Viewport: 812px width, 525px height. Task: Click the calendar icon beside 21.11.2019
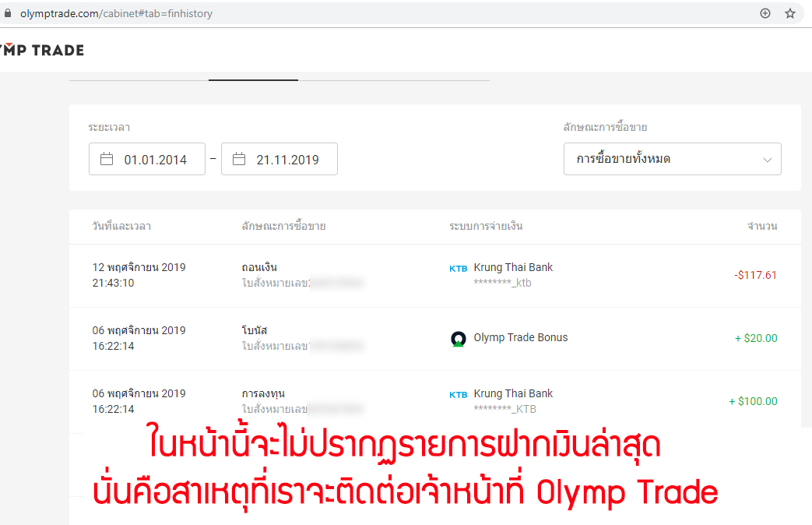239,159
